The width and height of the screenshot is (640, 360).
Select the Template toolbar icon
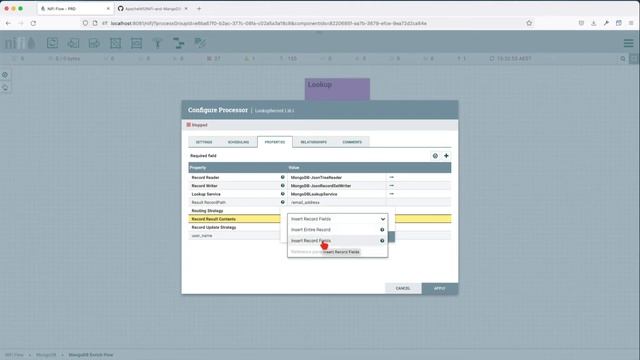(x=179, y=43)
